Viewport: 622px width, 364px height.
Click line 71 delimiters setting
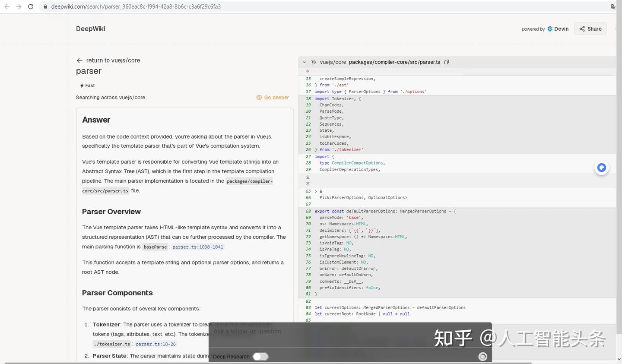[350, 230]
